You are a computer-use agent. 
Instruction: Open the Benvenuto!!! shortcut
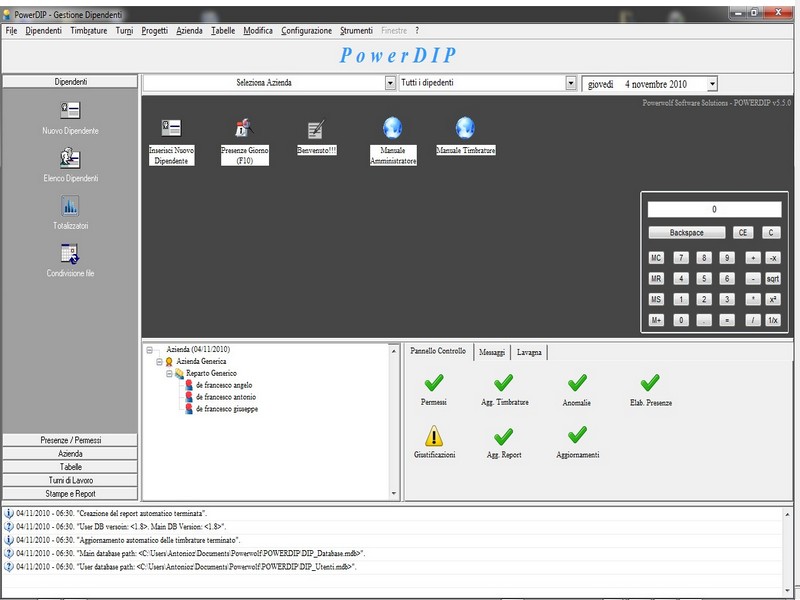click(316, 130)
